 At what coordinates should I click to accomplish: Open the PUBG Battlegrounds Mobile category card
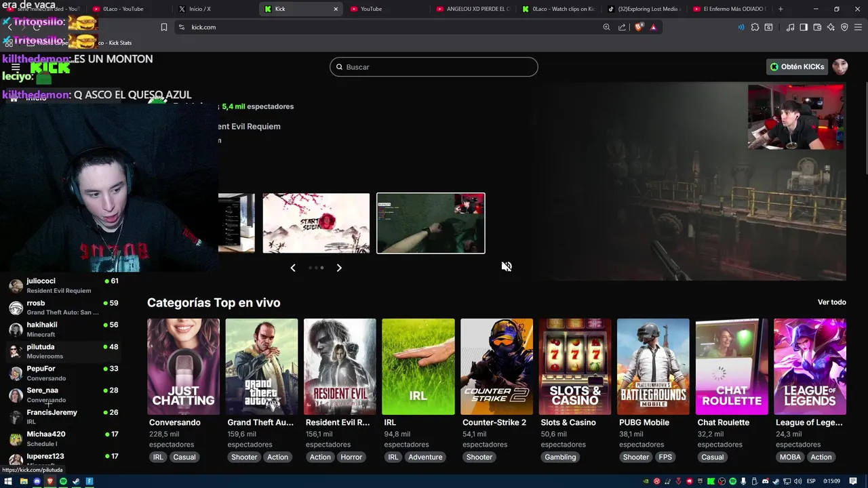[x=653, y=367]
